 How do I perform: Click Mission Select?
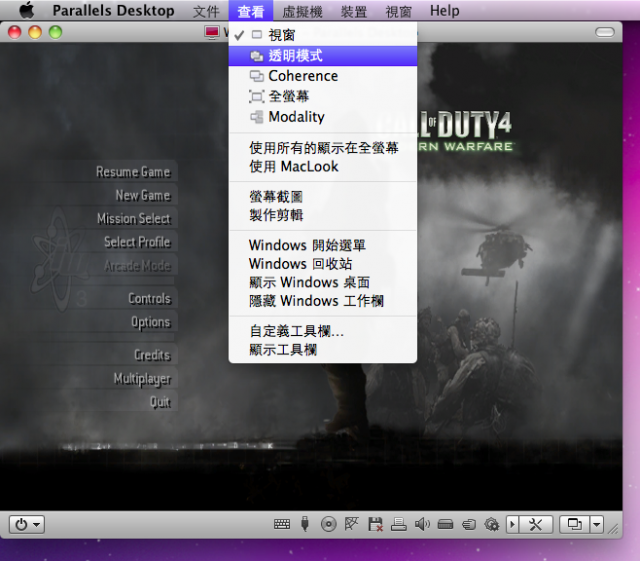click(133, 218)
